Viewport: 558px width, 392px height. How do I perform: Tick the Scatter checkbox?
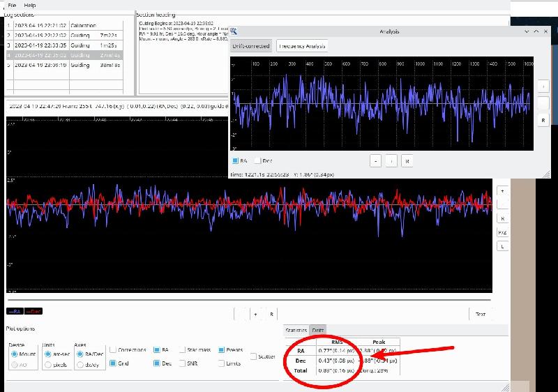tap(253, 356)
